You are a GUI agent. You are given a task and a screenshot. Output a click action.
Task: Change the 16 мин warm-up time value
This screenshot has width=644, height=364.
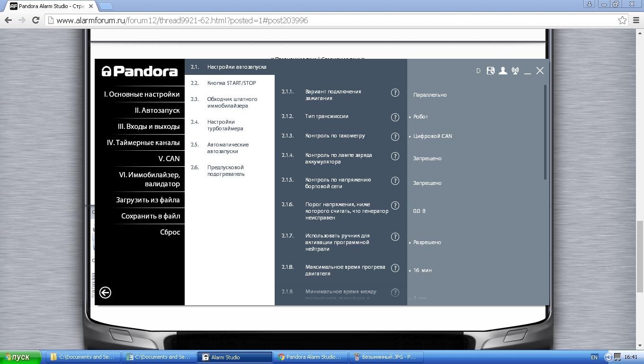coord(422,270)
